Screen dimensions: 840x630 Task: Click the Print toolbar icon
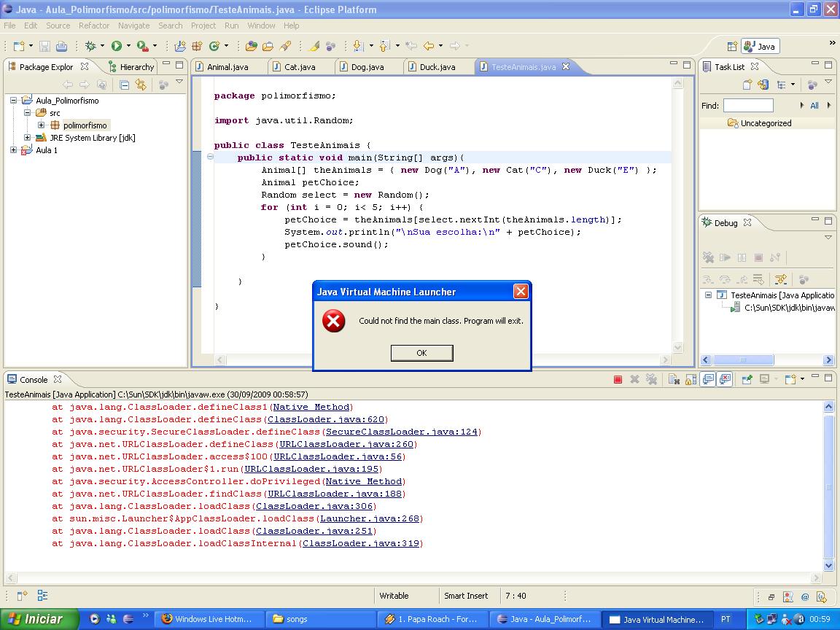tap(61, 46)
